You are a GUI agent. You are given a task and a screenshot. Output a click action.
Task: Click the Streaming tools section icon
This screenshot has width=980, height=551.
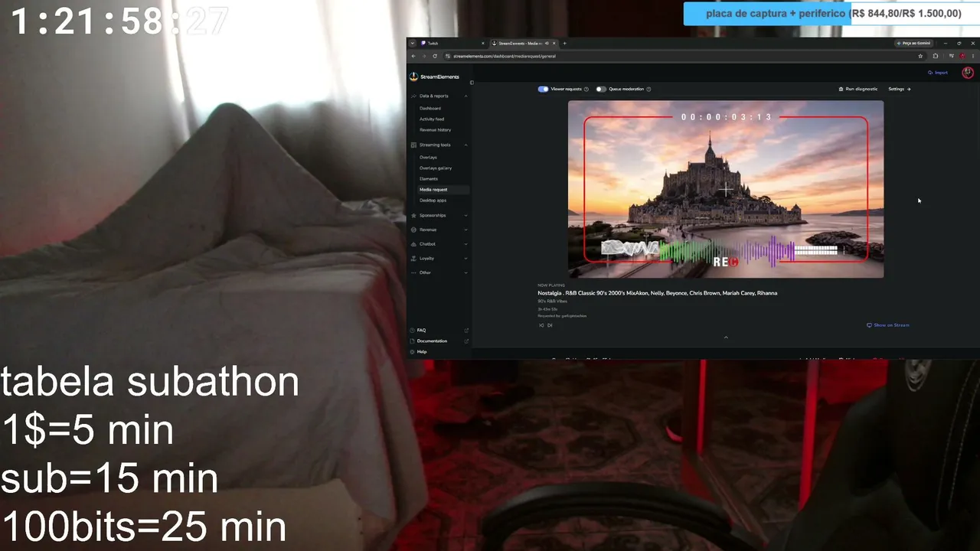(413, 145)
